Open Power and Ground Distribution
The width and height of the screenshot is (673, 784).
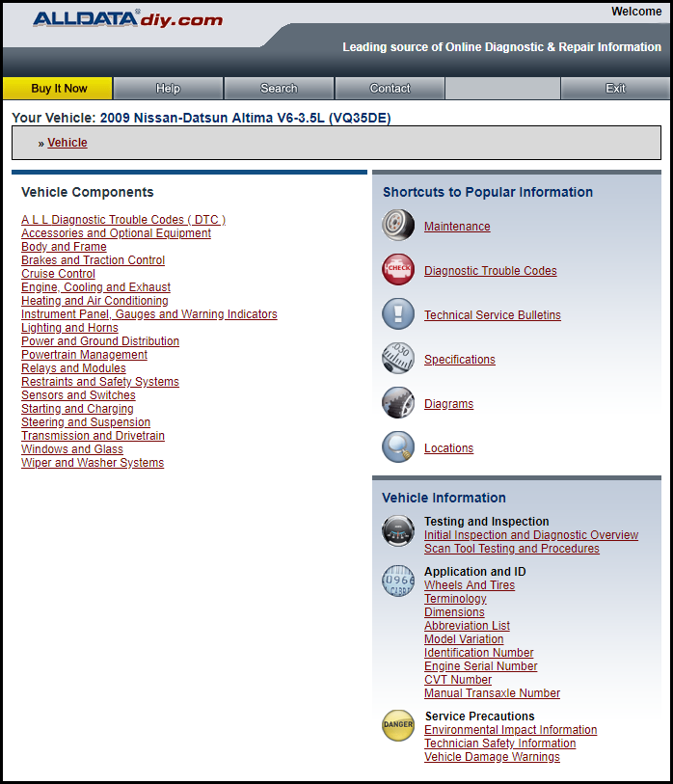click(100, 341)
